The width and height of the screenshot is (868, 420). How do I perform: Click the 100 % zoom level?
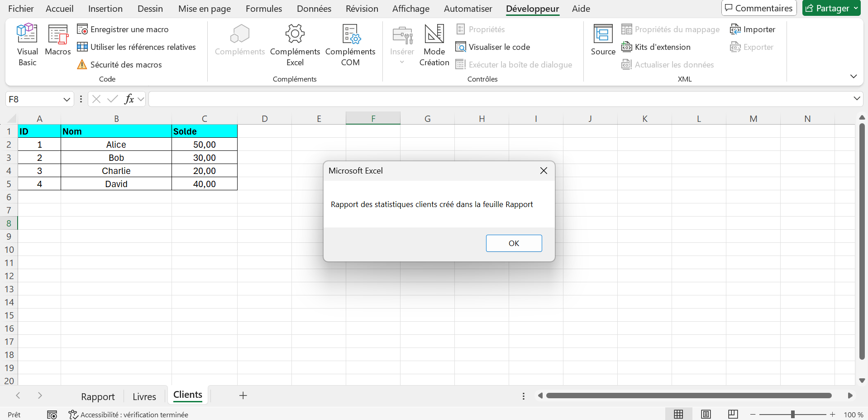tap(853, 415)
